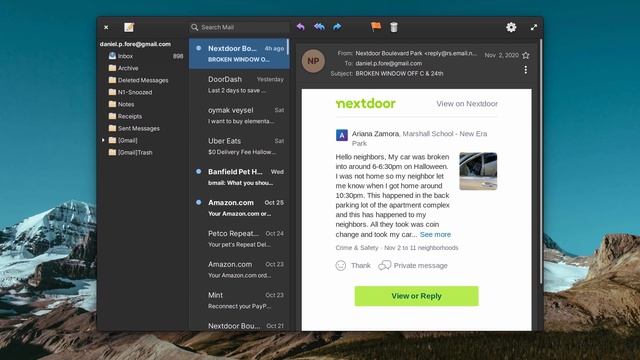Viewport: 640px width, 360px height.
Task: Click the Crime & Safety category text
Action: [357, 248]
